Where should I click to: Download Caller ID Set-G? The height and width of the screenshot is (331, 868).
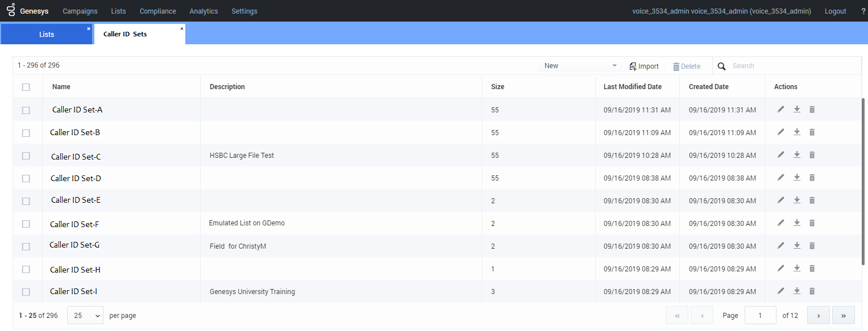pos(797,246)
